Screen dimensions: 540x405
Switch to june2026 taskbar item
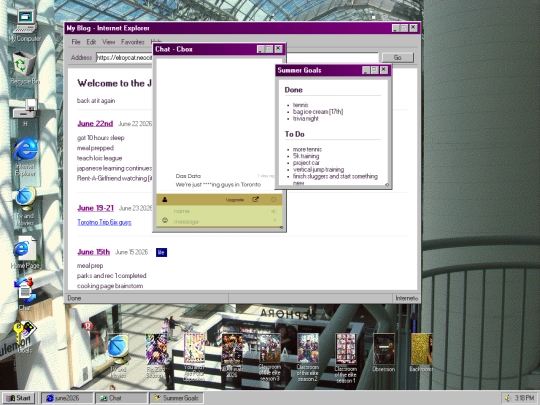pyautogui.click(x=67, y=398)
